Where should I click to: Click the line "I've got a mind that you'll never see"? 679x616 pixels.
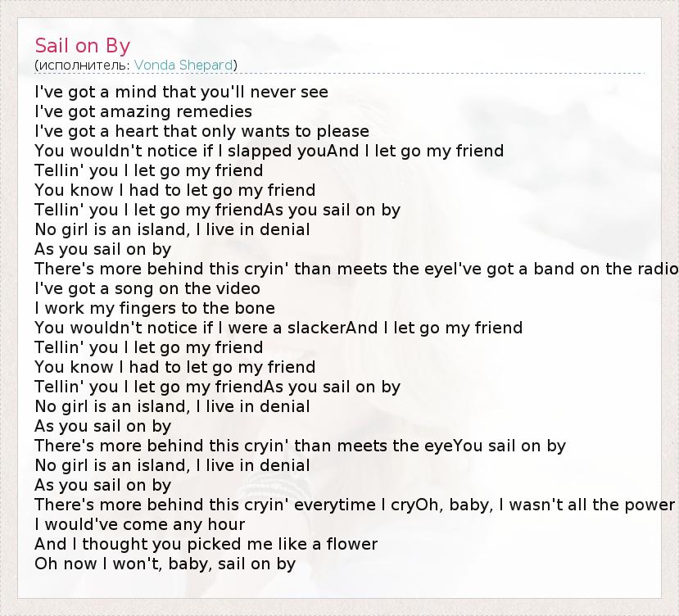click(x=181, y=92)
